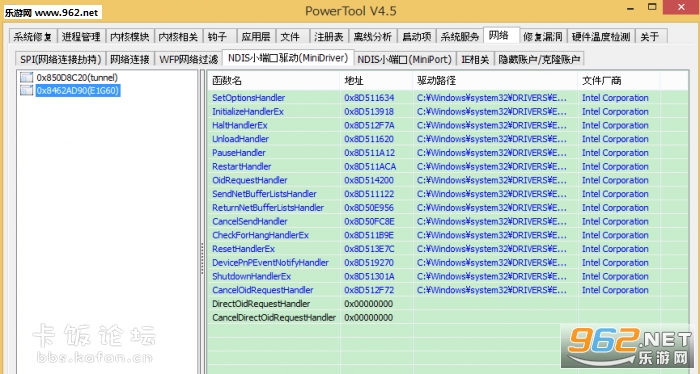Click Intel Corporation in PauseHandler row

[615, 153]
